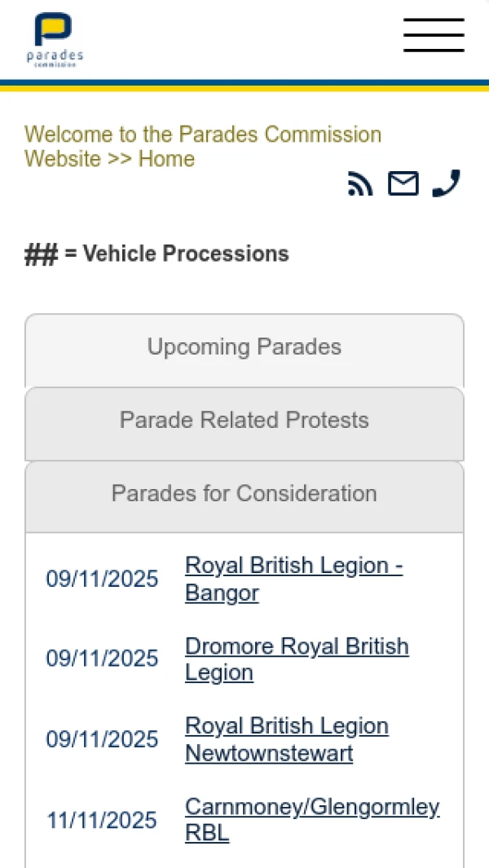489x868 pixels.
Task: Open the RSS feed icon
Action: (x=360, y=183)
